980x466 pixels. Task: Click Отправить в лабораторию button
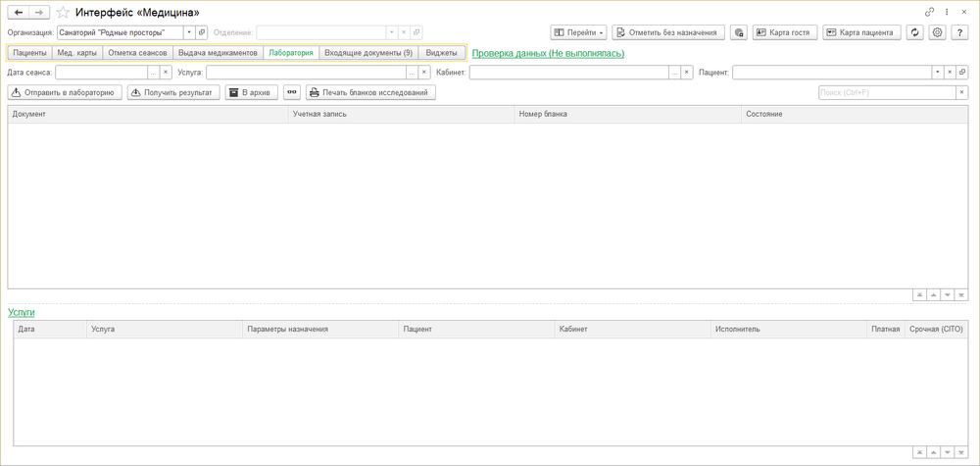pyautogui.click(x=65, y=92)
